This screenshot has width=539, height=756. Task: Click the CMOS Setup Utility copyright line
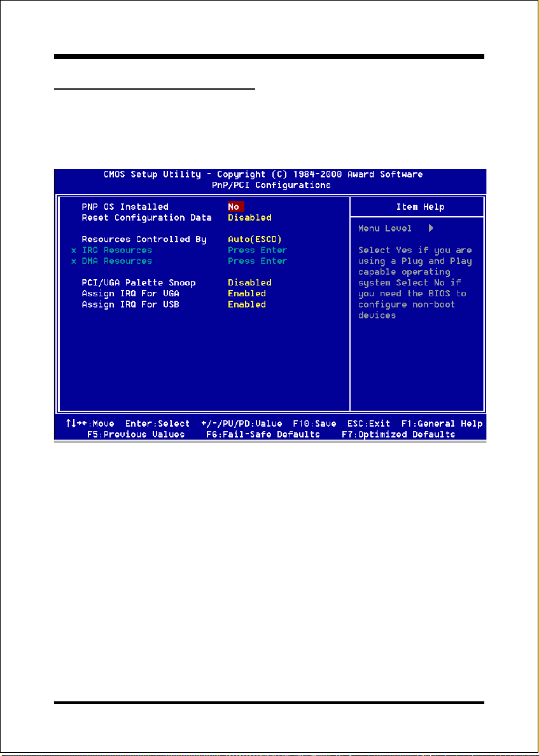(263, 175)
